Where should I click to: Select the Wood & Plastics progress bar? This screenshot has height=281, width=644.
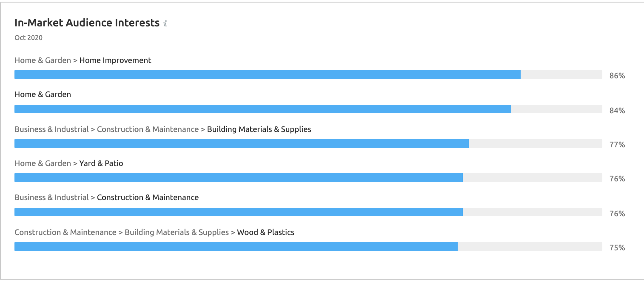coord(236,247)
